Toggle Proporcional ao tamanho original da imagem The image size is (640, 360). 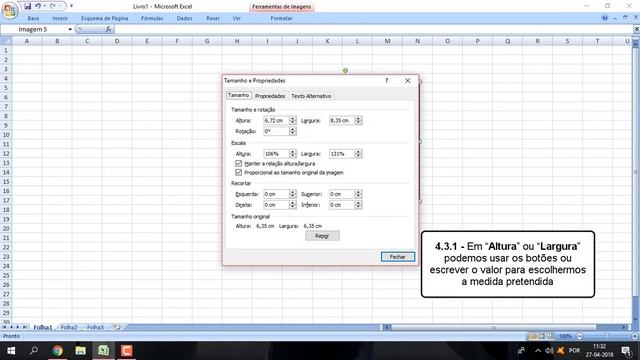coord(238,172)
